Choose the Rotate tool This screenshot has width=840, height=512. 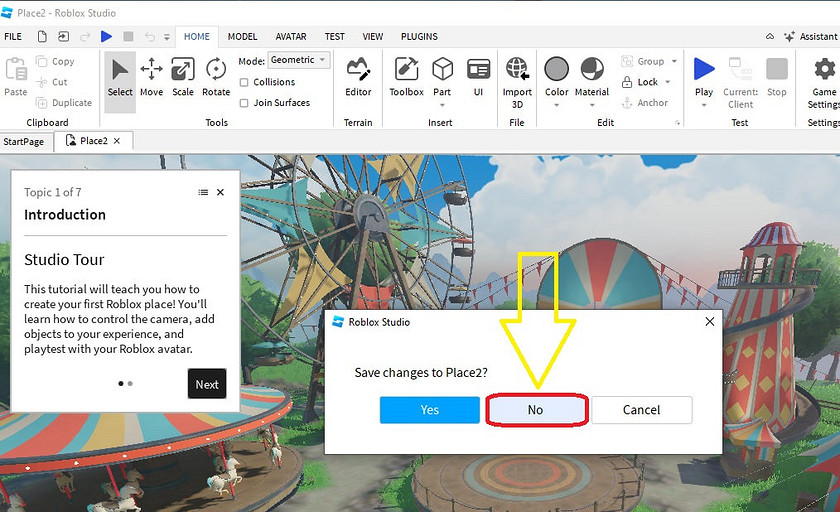click(216, 77)
